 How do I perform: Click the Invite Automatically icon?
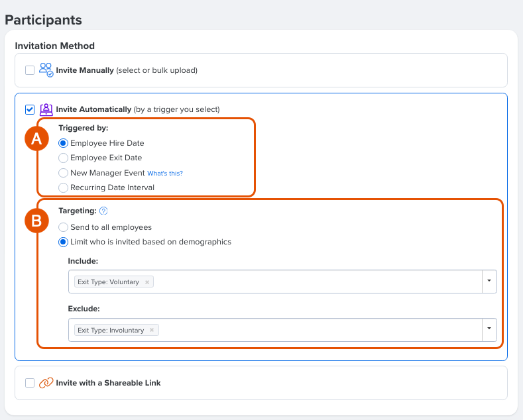(46, 109)
